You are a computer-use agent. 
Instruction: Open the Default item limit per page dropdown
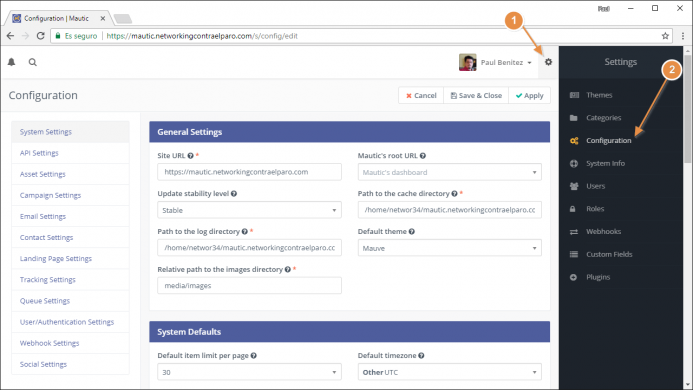249,372
